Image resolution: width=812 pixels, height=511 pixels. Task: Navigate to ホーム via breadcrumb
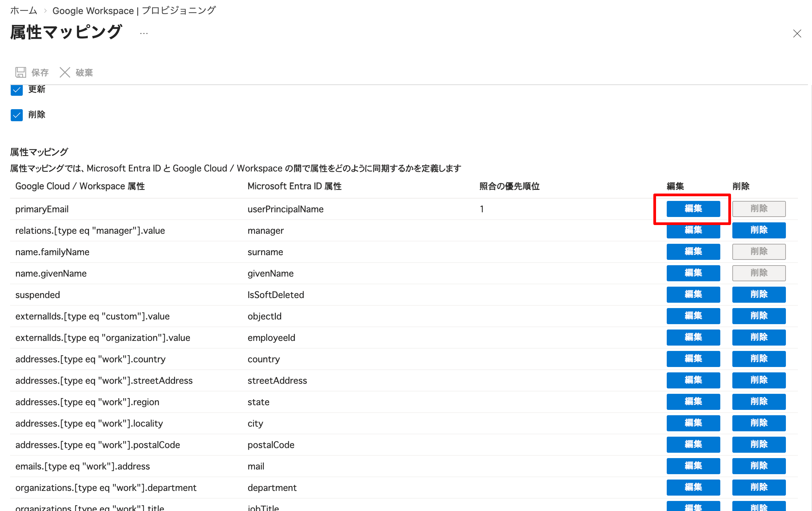23,10
